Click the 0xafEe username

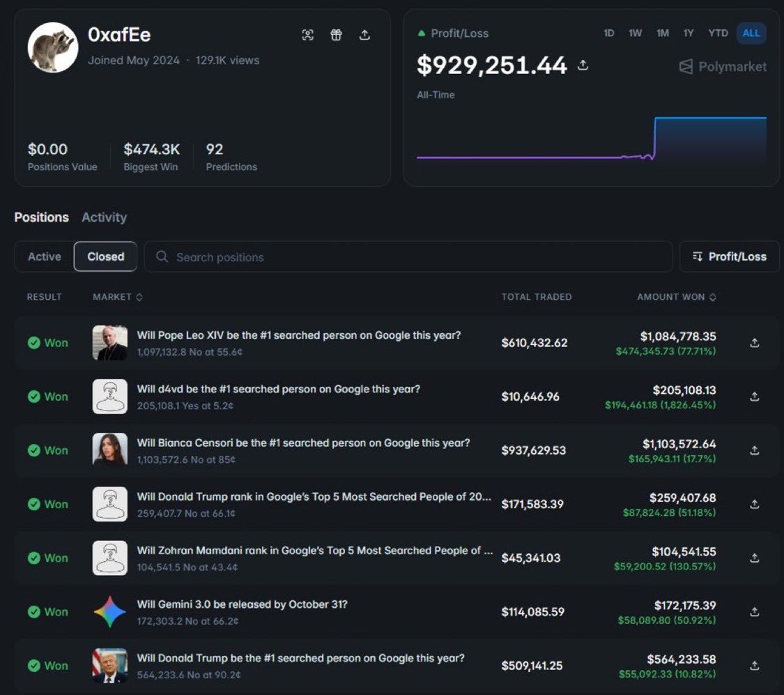pyautogui.click(x=119, y=34)
